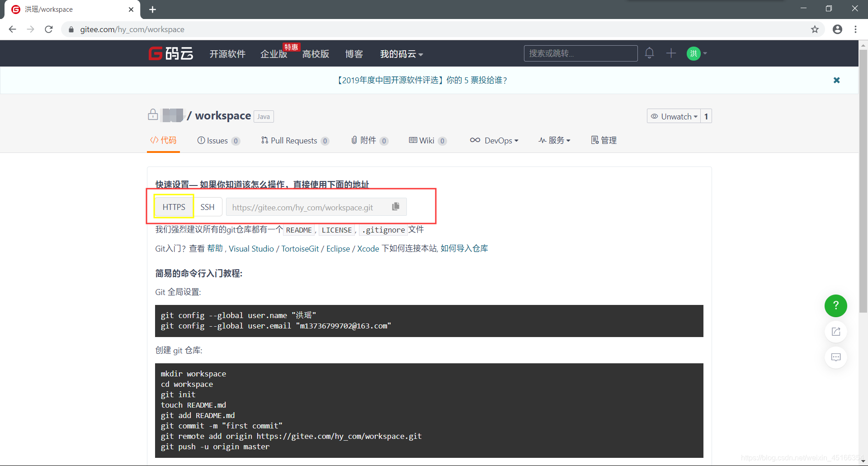Image resolution: width=868 pixels, height=466 pixels.
Task: Open the 如何导入仓库 link
Action: click(x=464, y=248)
